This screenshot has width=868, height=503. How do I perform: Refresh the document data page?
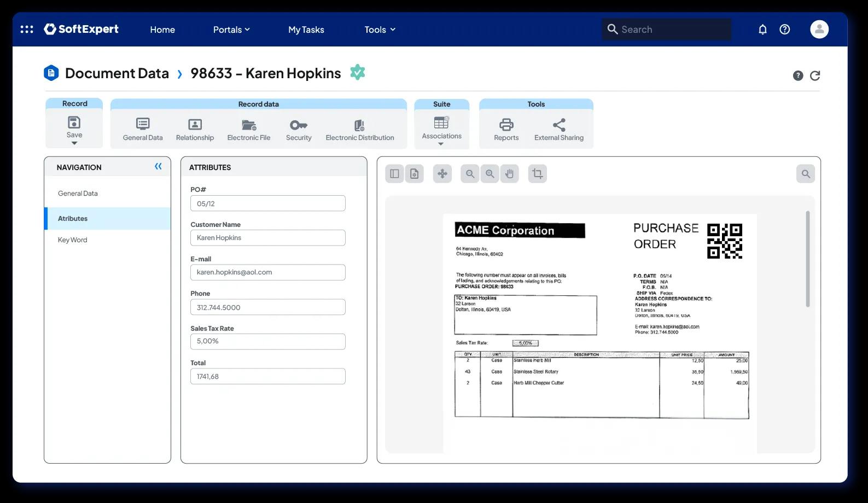pyautogui.click(x=815, y=75)
